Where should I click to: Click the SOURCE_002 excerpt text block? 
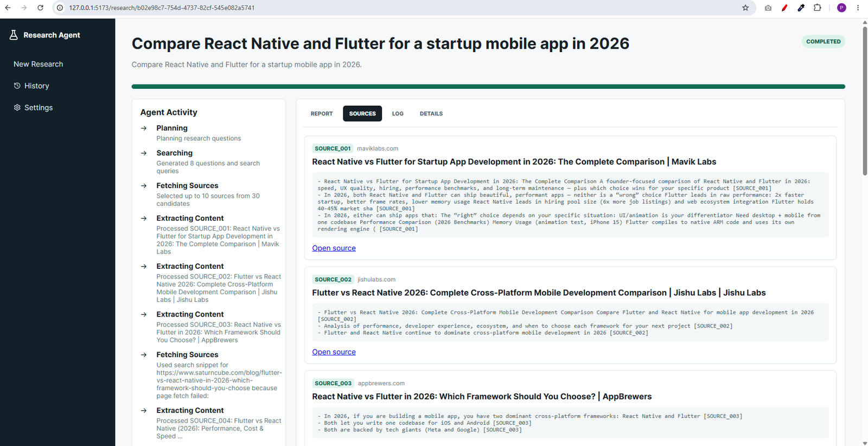(570, 323)
